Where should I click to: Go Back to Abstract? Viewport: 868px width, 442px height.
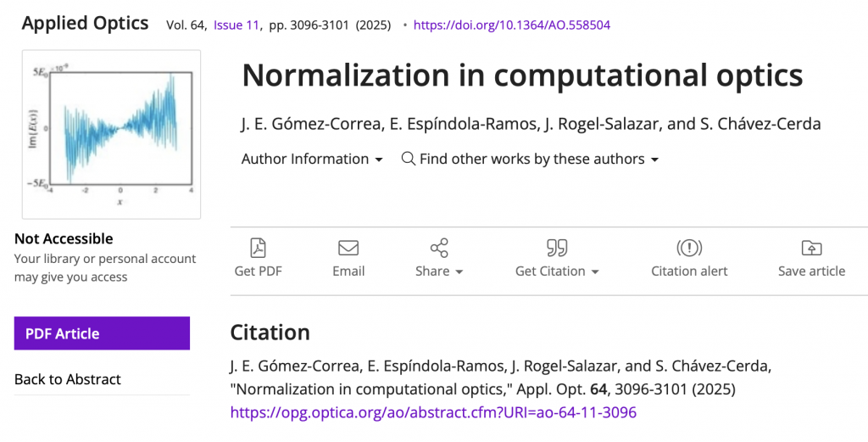pos(68,379)
